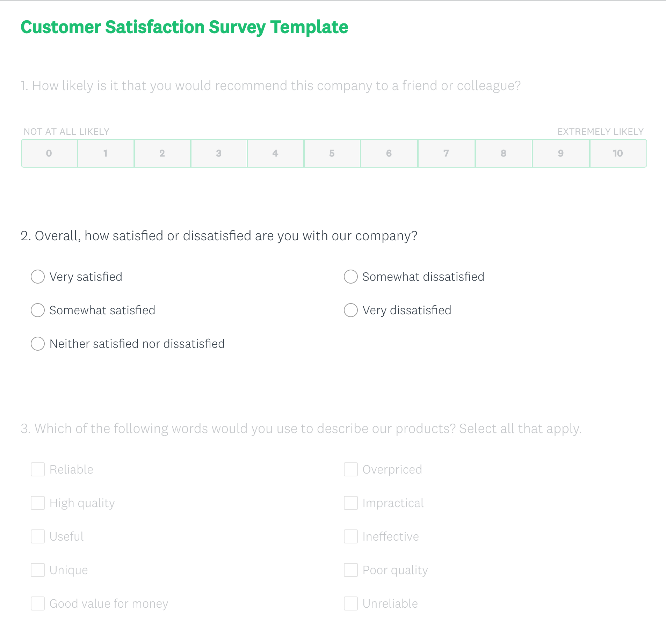Check the 'Unique' option

point(38,570)
